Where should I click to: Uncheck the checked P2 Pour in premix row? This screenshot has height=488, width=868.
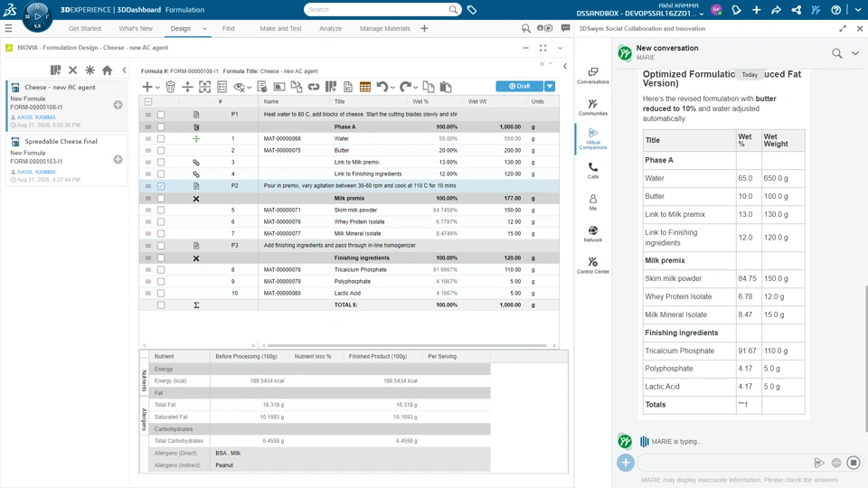[x=161, y=186]
